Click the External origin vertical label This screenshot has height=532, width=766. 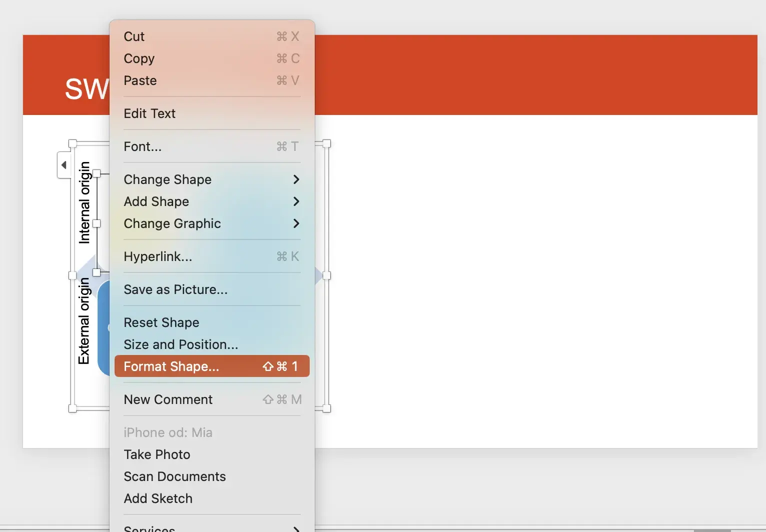pyautogui.click(x=84, y=321)
